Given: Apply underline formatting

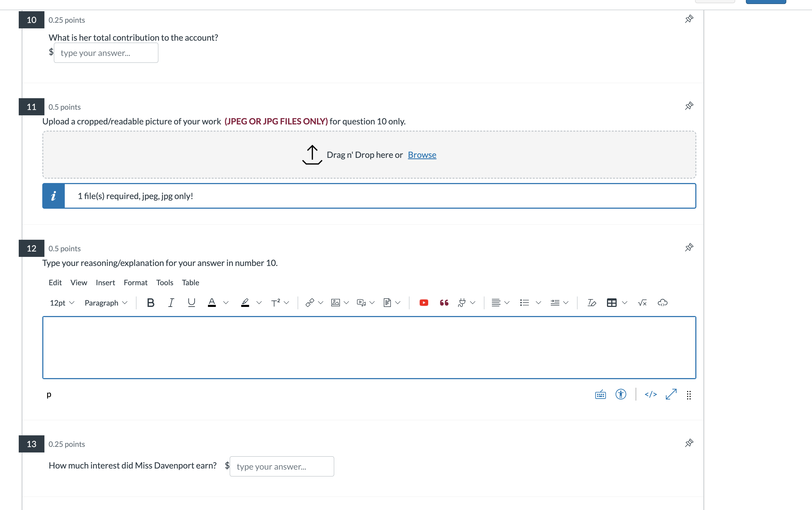Looking at the screenshot, I should coord(191,303).
